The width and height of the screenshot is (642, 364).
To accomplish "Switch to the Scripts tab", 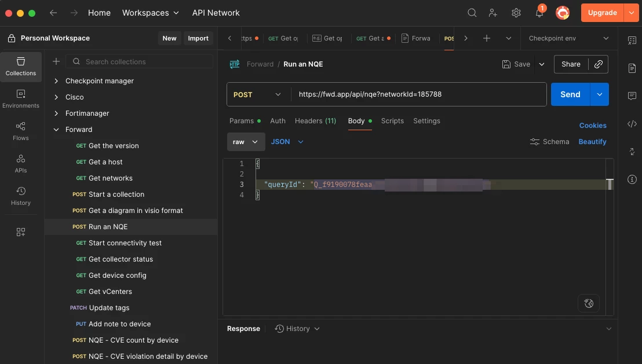I will (392, 121).
